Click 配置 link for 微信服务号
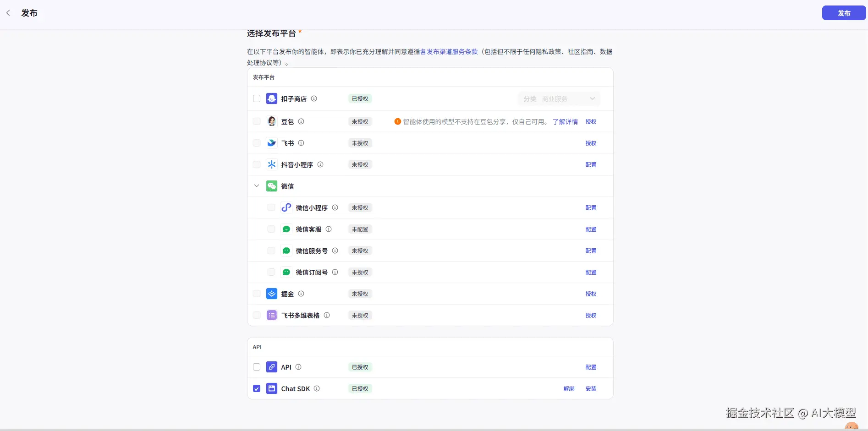The height and width of the screenshot is (431, 868). pyautogui.click(x=591, y=251)
